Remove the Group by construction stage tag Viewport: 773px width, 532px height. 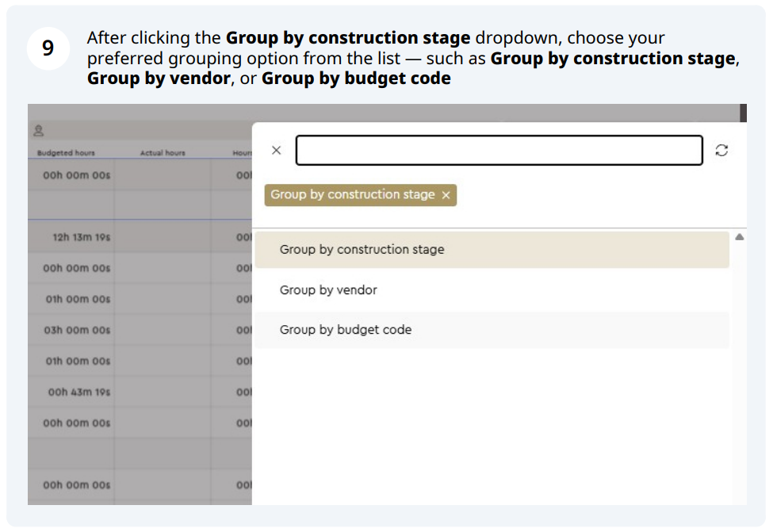point(446,195)
